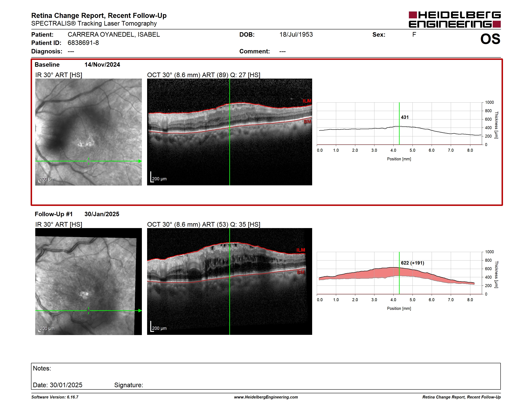Screen dimensions: 532x411
Task: Click the DOB value 18/Jul/1953
Action: (296, 35)
